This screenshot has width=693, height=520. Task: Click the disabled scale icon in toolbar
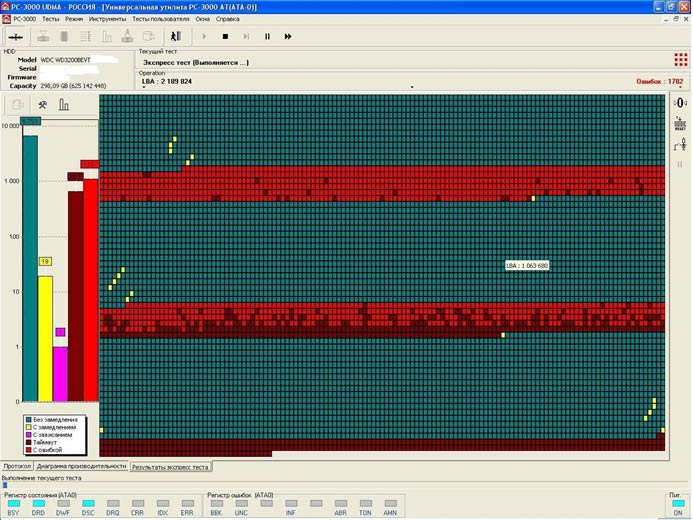43,37
